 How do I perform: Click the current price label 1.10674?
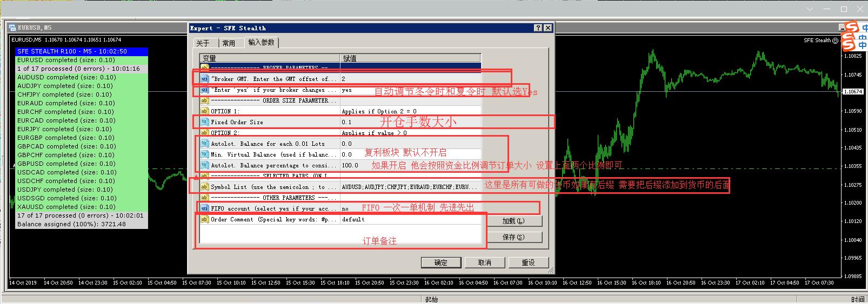coord(853,92)
